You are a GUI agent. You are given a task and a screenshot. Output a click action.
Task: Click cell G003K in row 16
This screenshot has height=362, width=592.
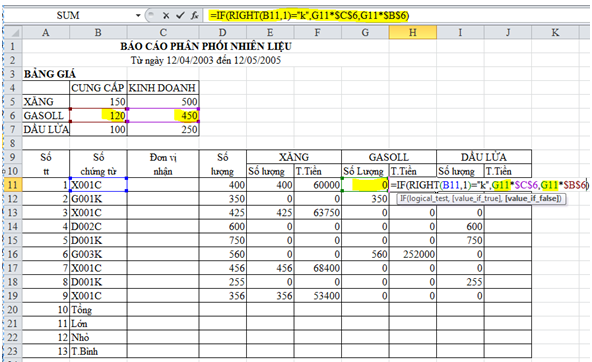[98, 254]
